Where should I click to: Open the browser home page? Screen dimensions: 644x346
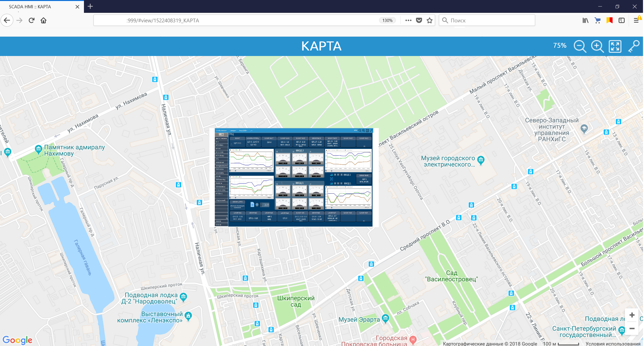click(x=43, y=20)
